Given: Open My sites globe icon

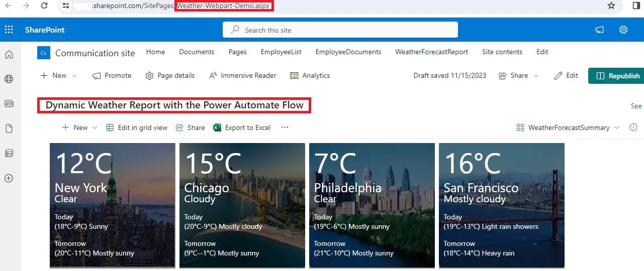Looking at the screenshot, I should pos(9,79).
